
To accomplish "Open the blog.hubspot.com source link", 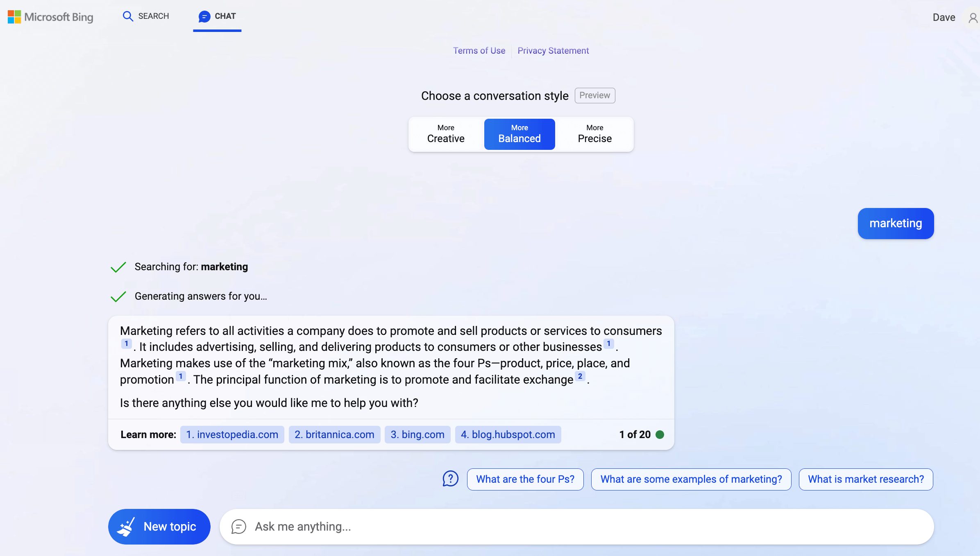I will click(508, 434).
